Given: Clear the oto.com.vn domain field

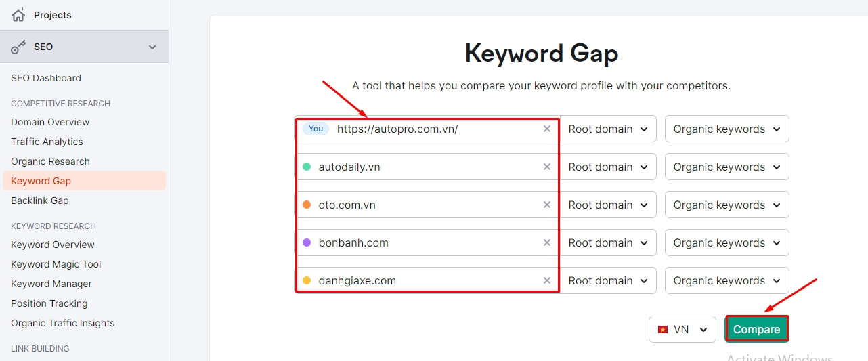Looking at the screenshot, I should tap(547, 205).
